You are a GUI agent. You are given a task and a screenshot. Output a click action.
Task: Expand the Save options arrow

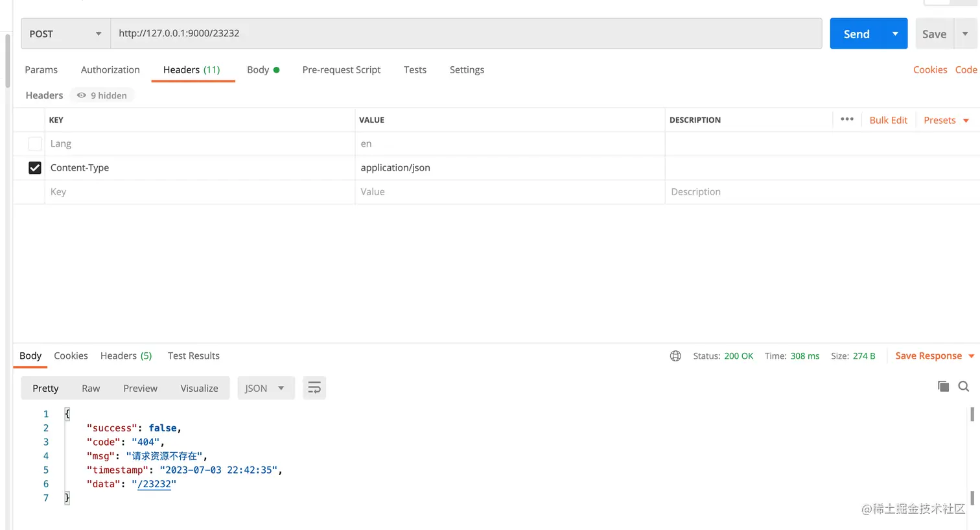[x=965, y=34]
